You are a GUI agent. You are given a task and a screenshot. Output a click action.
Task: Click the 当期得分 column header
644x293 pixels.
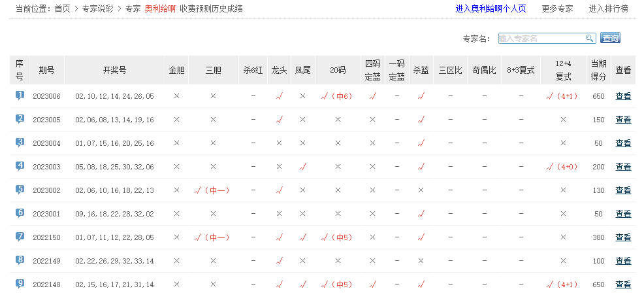[x=598, y=70]
